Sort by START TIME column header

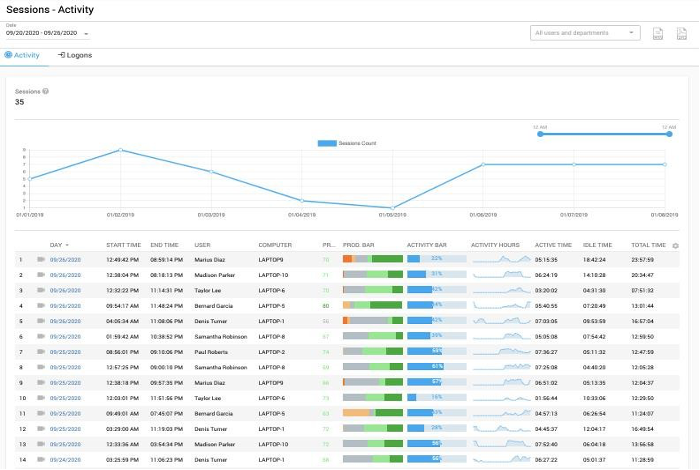pyautogui.click(x=123, y=245)
